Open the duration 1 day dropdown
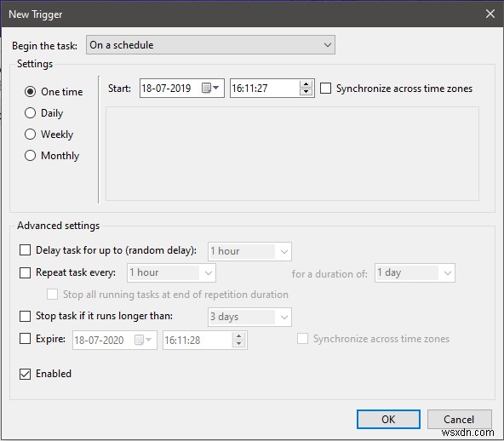 click(x=415, y=273)
